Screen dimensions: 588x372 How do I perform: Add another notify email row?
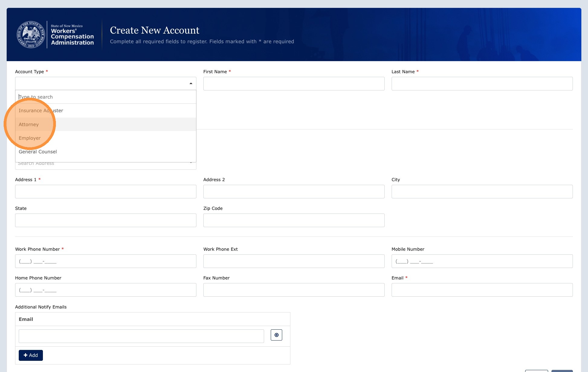[31, 355]
